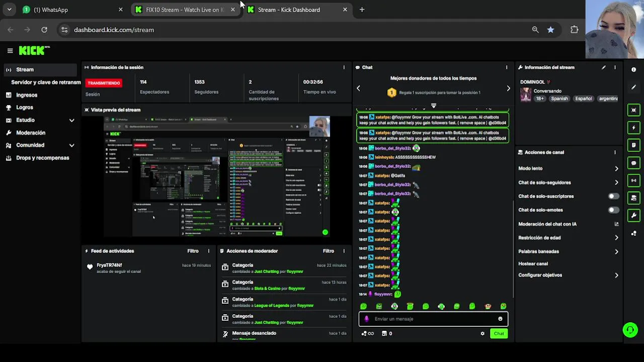The image size is (644, 362).
Task: Edit stream info with pencil icon
Action: [x=603, y=67]
